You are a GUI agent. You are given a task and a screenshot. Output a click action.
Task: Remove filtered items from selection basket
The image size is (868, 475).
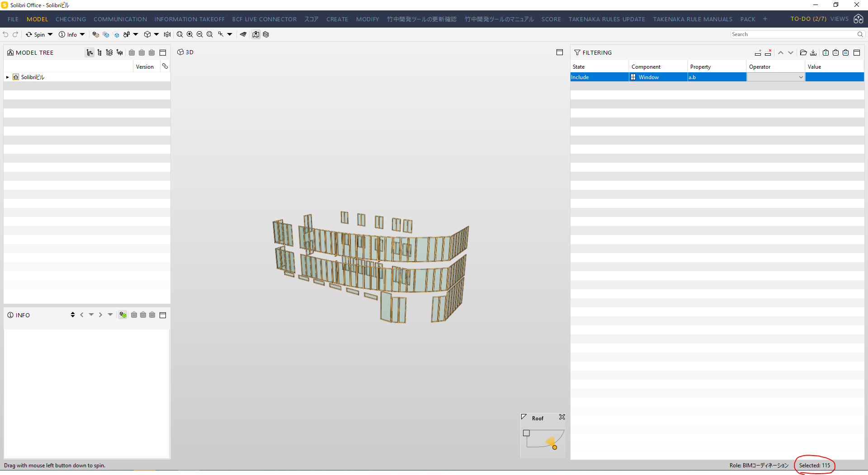[836, 53]
